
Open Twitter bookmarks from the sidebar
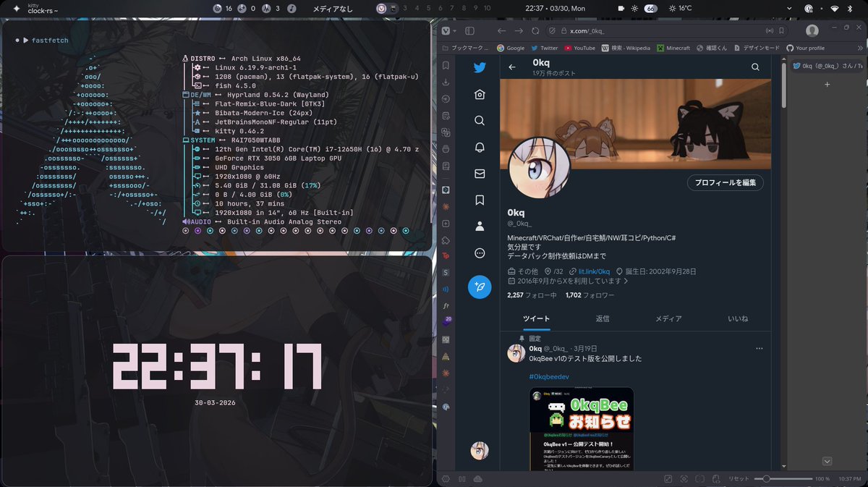click(x=479, y=199)
